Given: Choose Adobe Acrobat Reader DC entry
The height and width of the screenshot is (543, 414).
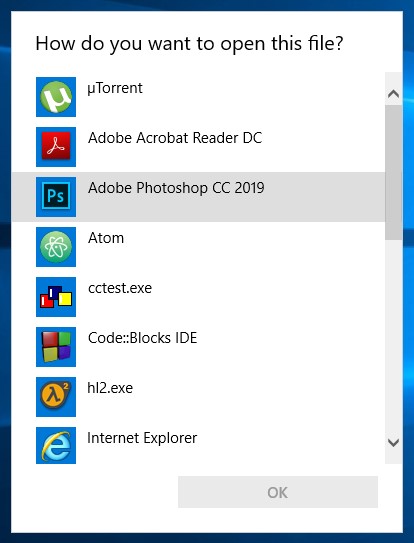Looking at the screenshot, I should tap(198, 147).
